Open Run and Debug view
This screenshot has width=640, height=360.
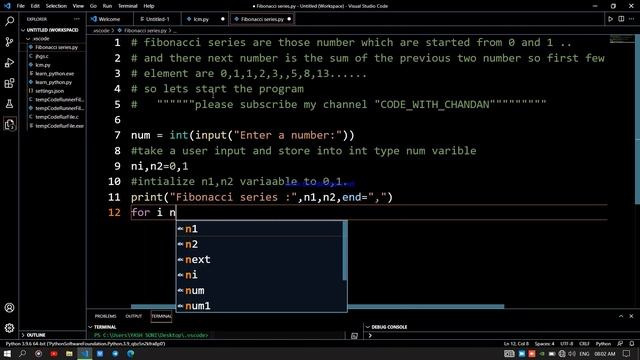pyautogui.click(x=9, y=63)
